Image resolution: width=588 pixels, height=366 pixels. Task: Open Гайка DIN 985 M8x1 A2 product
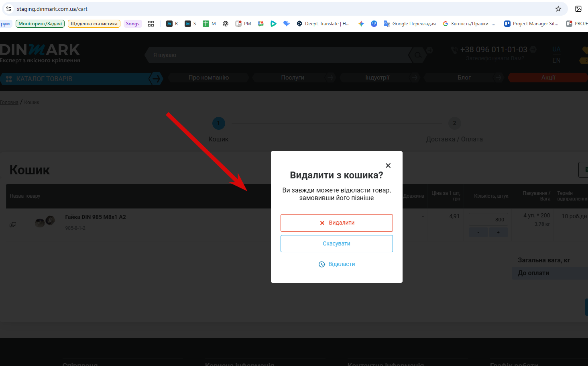point(96,217)
